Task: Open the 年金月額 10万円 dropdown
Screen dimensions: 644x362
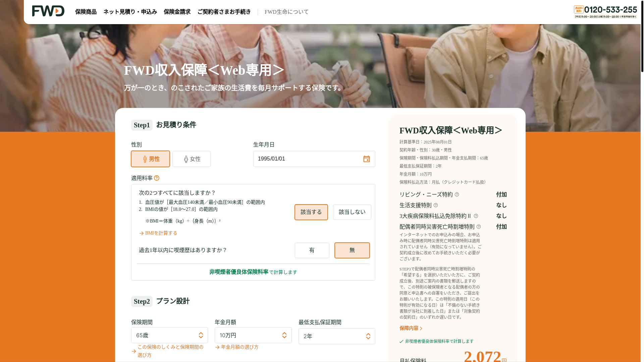Action: tap(253, 335)
